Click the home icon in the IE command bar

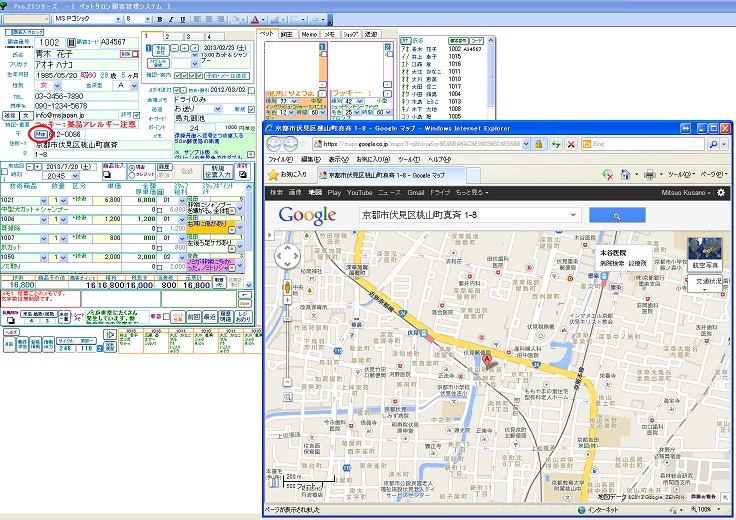coord(625,175)
